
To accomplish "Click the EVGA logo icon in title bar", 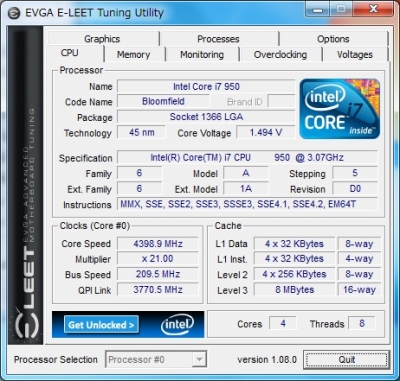I will point(14,13).
